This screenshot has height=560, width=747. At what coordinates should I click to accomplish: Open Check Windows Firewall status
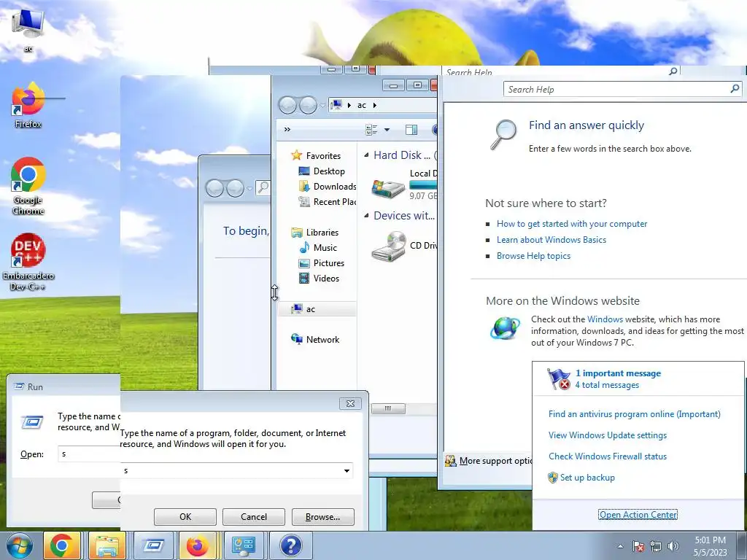click(608, 456)
